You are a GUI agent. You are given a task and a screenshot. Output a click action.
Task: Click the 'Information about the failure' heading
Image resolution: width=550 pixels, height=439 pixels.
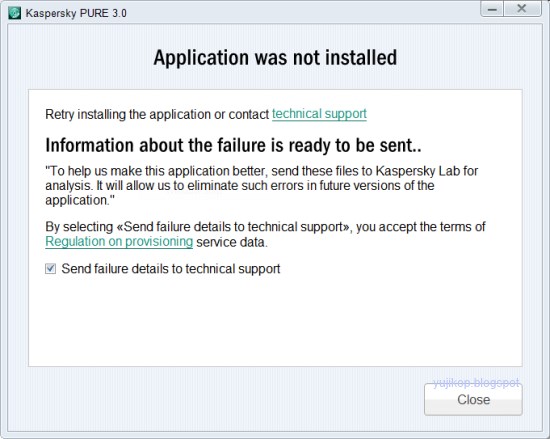coord(233,145)
